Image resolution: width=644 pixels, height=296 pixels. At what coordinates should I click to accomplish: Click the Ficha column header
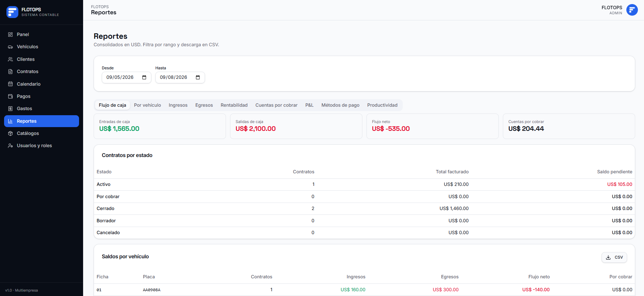102,277
